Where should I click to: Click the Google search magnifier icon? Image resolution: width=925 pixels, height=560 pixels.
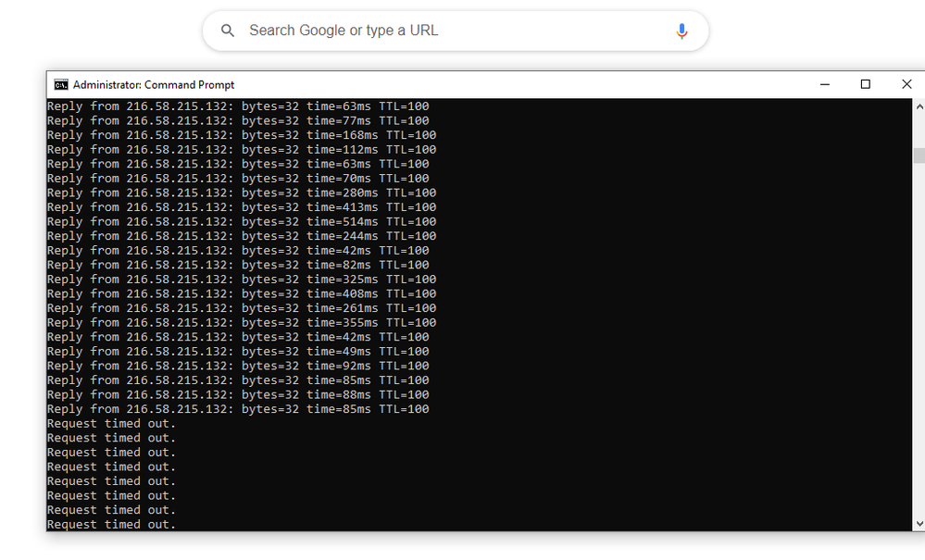pos(228,31)
